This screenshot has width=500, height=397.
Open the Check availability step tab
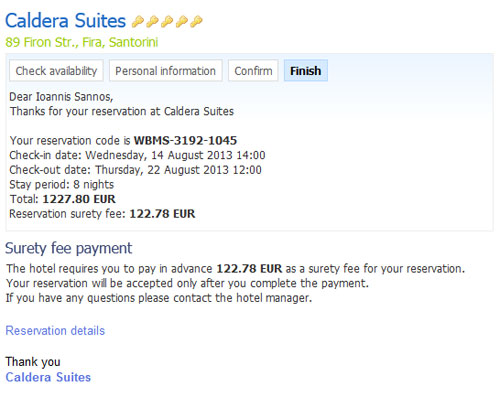click(56, 71)
